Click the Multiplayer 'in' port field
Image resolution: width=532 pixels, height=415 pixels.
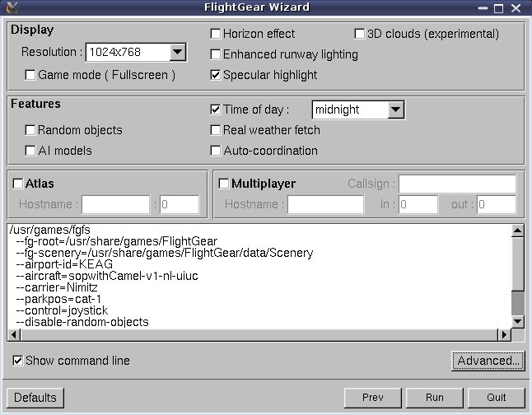tap(418, 204)
